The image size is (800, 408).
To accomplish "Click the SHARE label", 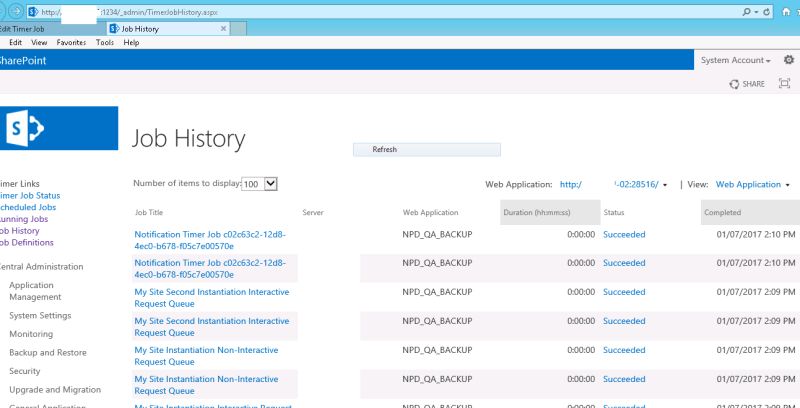I will (x=753, y=84).
